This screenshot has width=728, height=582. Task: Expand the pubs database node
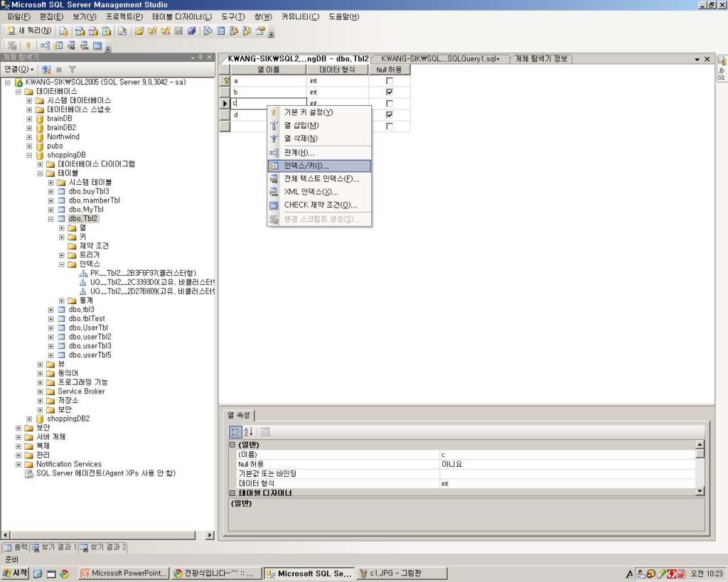click(29, 146)
